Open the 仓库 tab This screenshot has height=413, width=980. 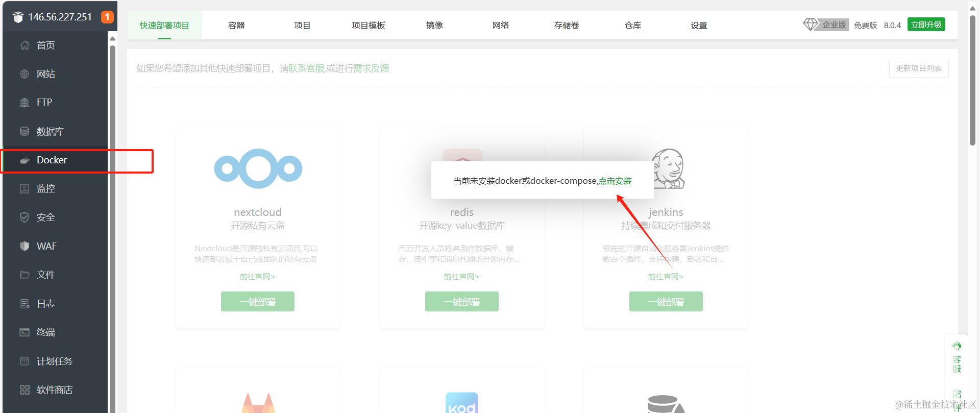[x=633, y=25]
